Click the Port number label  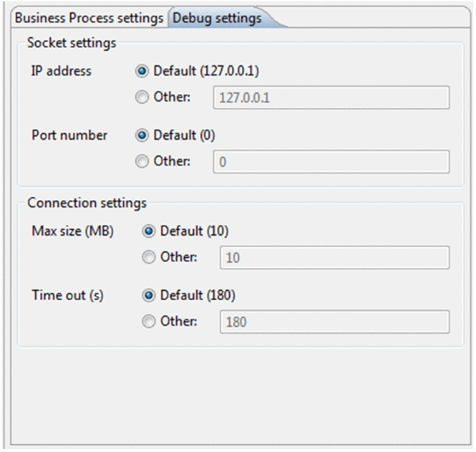point(69,135)
